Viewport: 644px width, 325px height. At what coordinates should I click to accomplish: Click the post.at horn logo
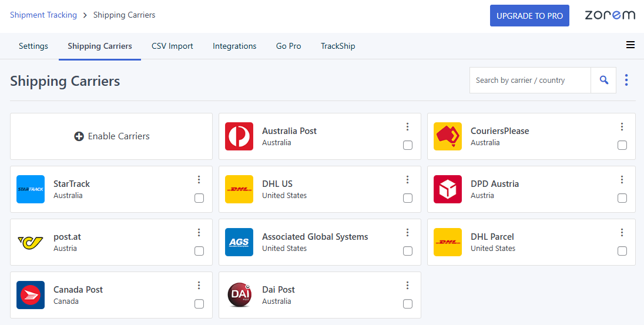pos(31,242)
